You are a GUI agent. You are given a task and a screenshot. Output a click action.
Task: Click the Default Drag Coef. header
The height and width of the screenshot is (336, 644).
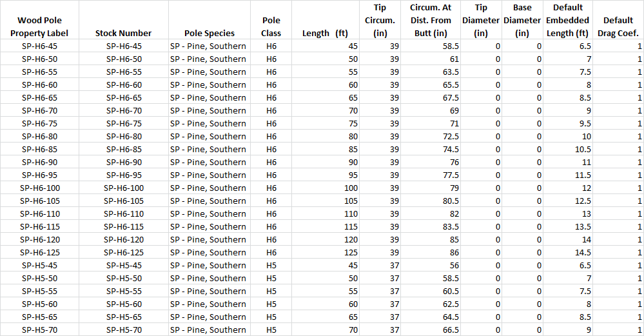click(x=618, y=26)
